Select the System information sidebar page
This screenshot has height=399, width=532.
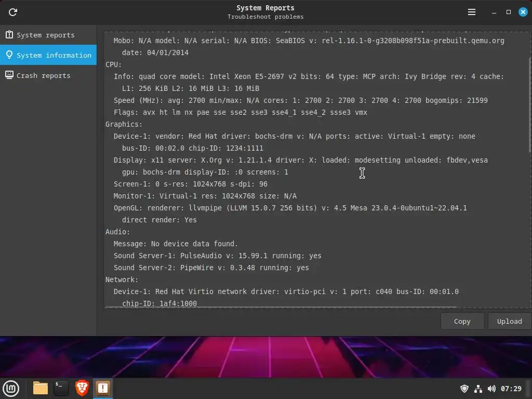pos(48,55)
